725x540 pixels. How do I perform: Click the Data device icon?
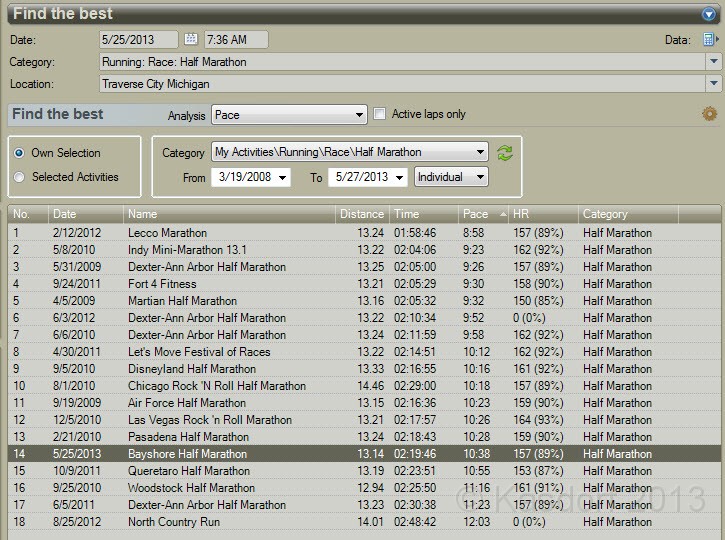[x=710, y=40]
